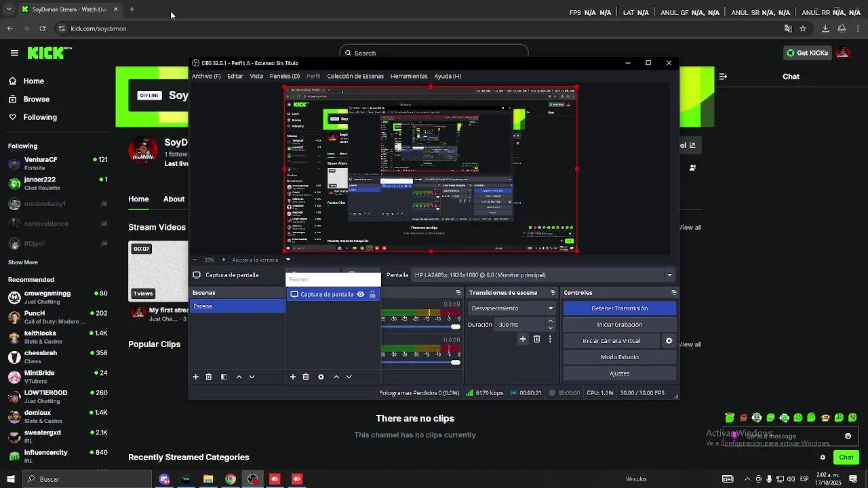
Task: Open the browser tab search dropdown arrow
Action: (x=9, y=9)
